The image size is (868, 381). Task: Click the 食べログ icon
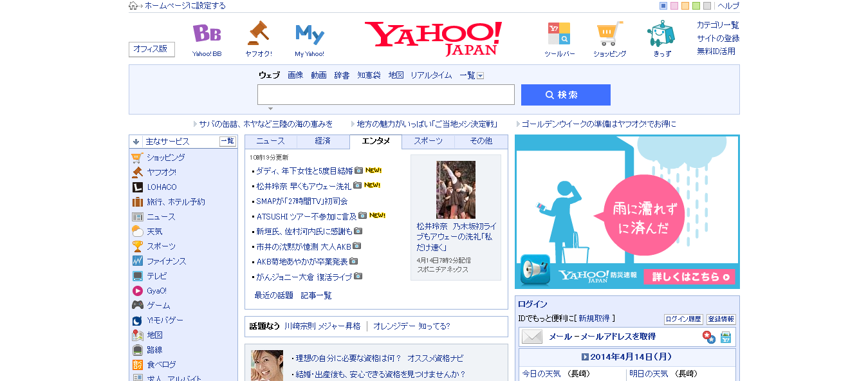(x=137, y=365)
